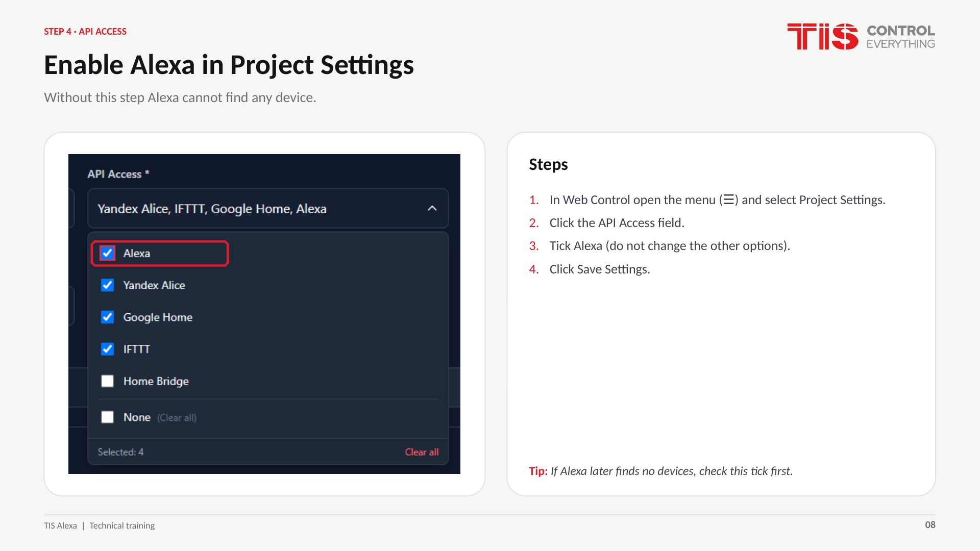
Task: Uncheck the Yandex Alice checkbox
Action: 107,285
